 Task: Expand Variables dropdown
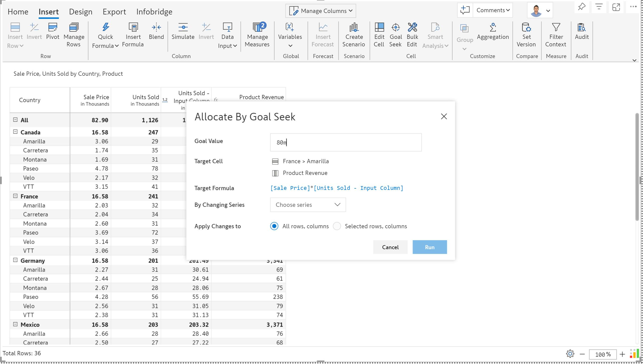[290, 46]
